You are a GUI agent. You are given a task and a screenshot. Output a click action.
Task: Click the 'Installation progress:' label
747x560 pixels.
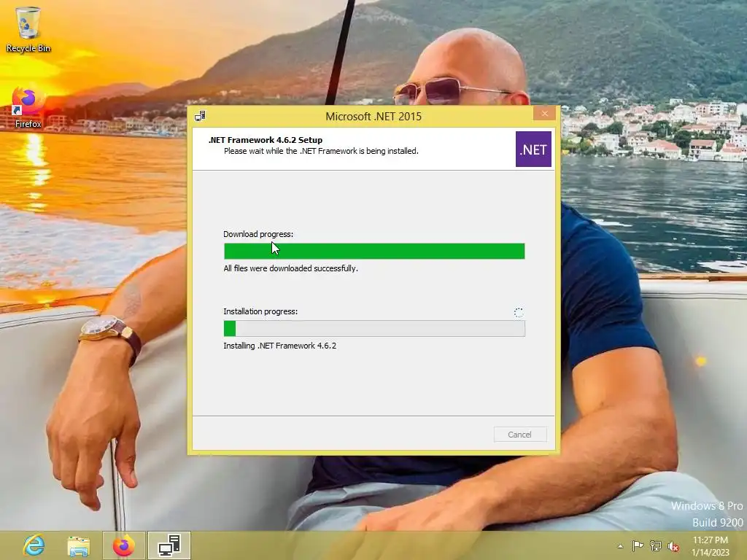(x=260, y=311)
